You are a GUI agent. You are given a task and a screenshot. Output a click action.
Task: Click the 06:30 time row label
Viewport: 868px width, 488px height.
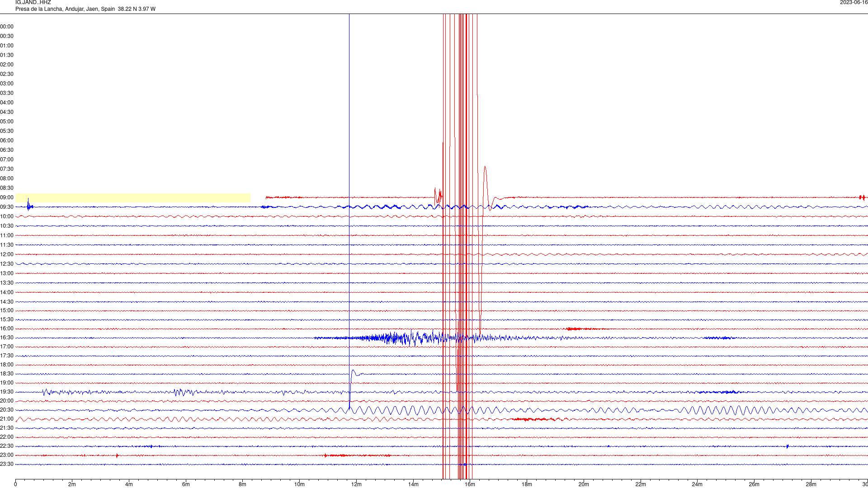tap(7, 150)
